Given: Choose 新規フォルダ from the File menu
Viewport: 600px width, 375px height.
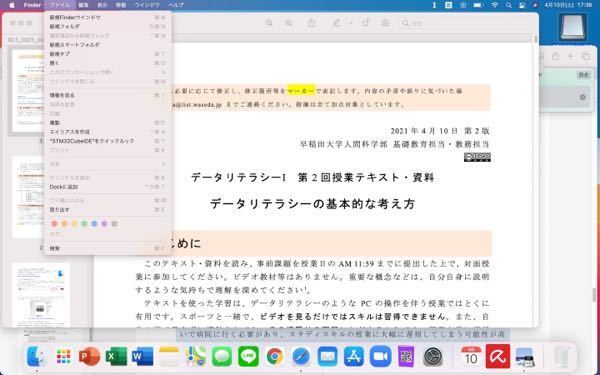Looking at the screenshot, I should pyautogui.click(x=108, y=26).
